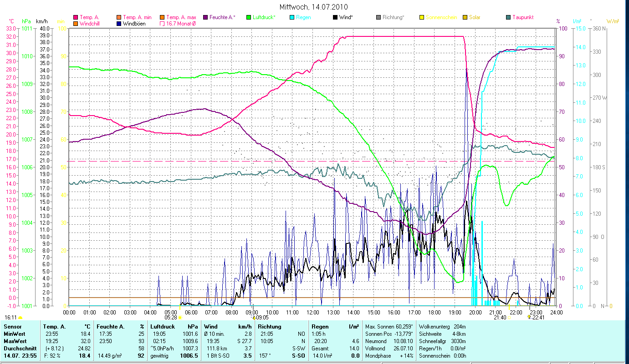Screen dimensions: 629x364
Task: Toggle the Temp. A. pink legend square
Action: (x=76, y=17)
